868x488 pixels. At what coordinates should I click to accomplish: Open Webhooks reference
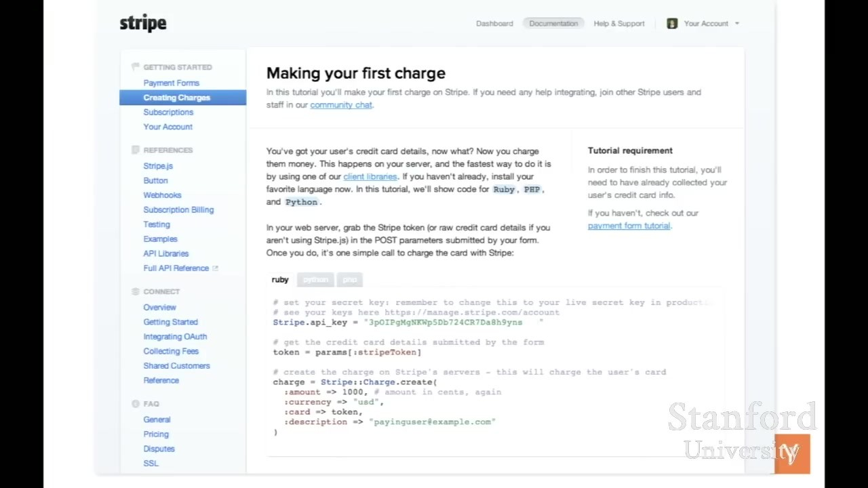tap(162, 195)
